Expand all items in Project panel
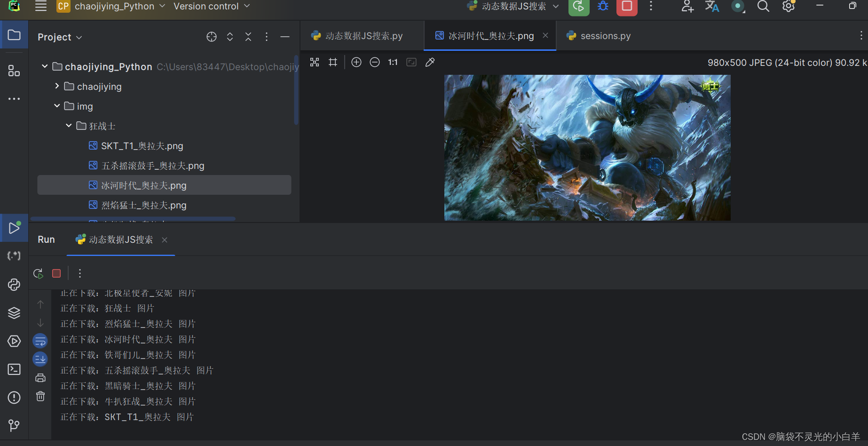Screen dimensions: 868x446 (x=230, y=37)
